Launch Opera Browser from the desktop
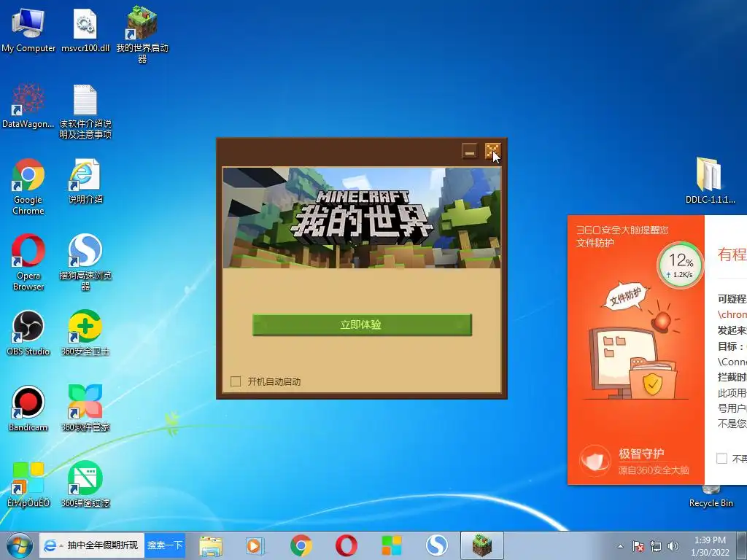 point(28,262)
